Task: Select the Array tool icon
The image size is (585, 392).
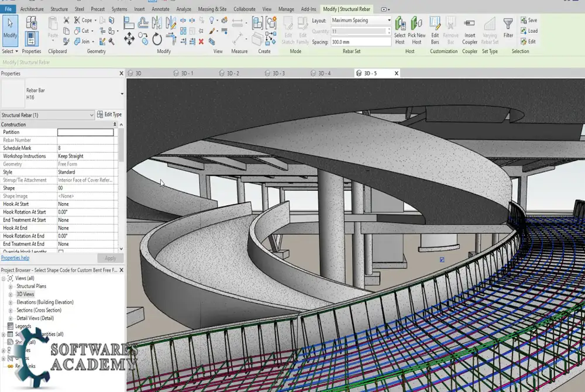Action: pos(183,31)
